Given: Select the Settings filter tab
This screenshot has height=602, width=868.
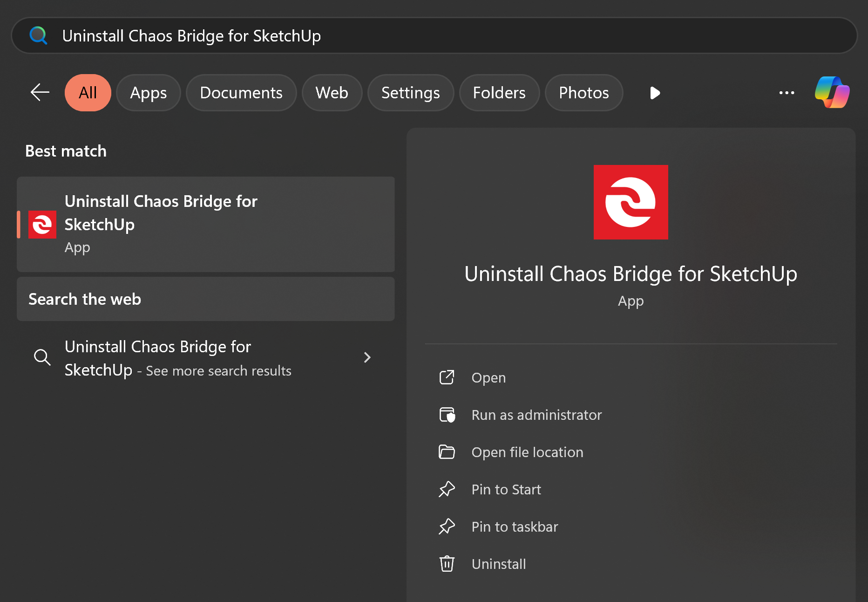Looking at the screenshot, I should pyautogui.click(x=411, y=93).
